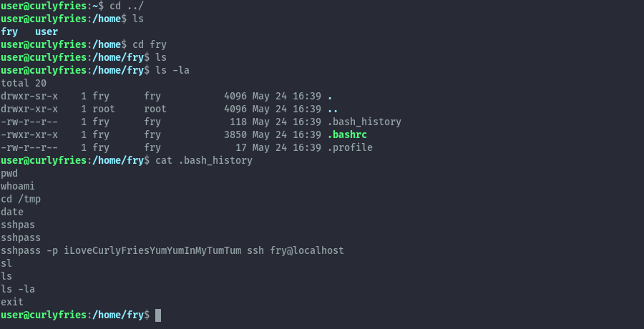644x329 pixels.
Task: Click the 'cd fry' command text
Action: click(150, 44)
